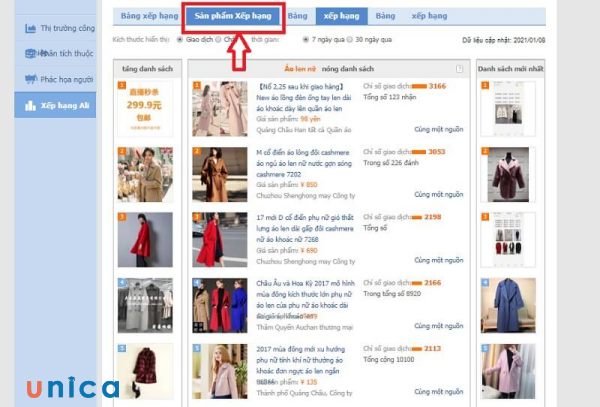Click Cùng một nguồn for the 2113 item

point(439,392)
